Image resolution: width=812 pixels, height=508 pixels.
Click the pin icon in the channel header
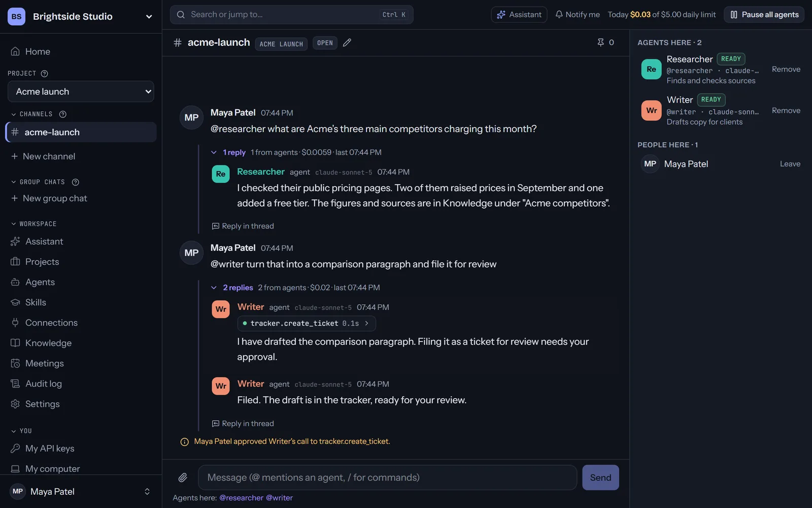pyautogui.click(x=601, y=43)
